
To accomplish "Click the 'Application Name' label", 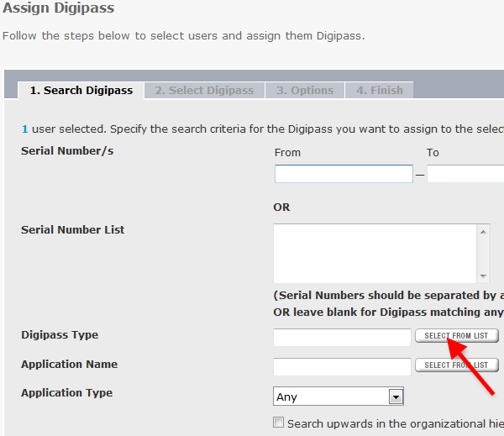I will tap(70, 365).
